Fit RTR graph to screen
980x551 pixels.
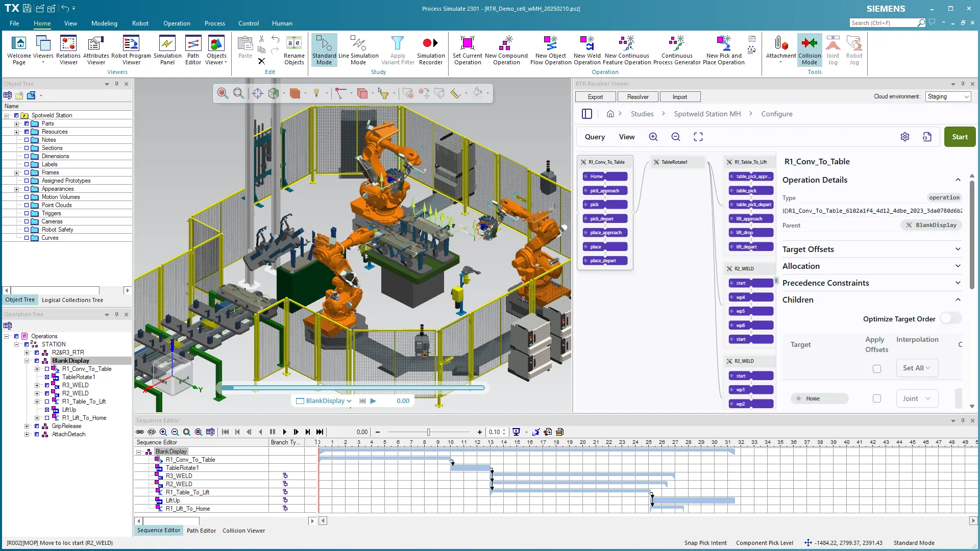[698, 137]
